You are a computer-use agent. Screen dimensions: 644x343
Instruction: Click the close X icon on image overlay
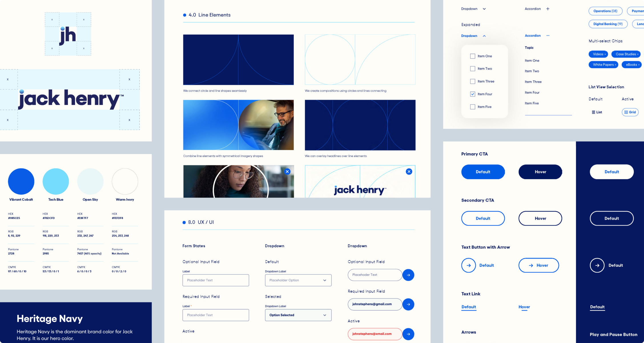[x=287, y=171]
